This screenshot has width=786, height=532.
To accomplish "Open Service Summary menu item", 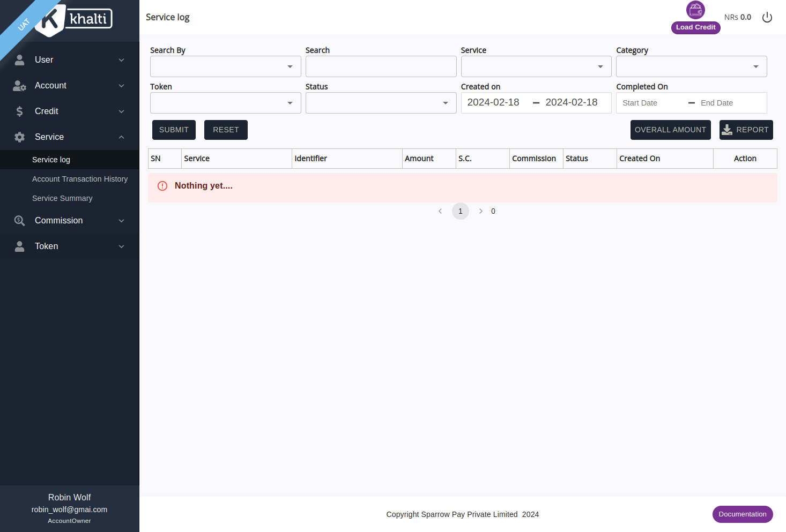I will 70,198.
